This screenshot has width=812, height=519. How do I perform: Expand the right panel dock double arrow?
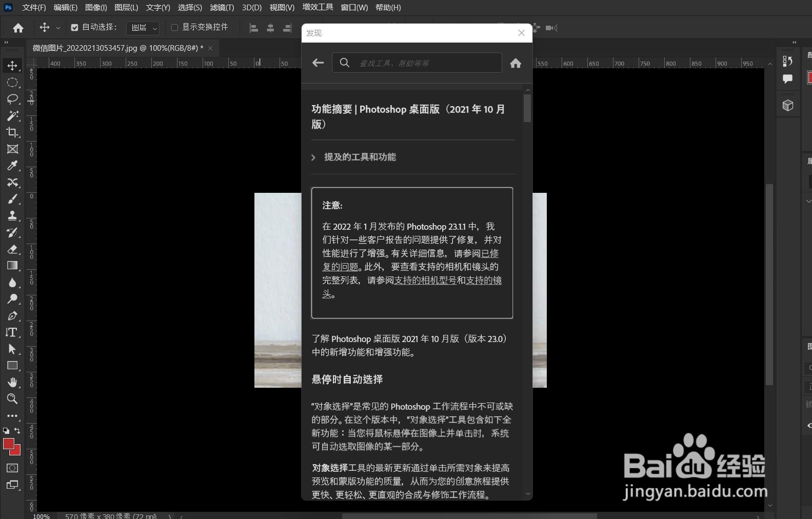point(795,43)
